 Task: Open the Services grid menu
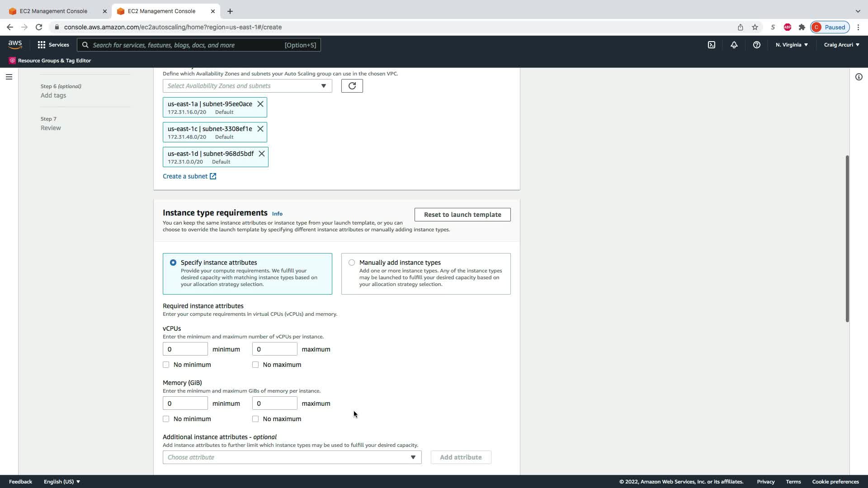pos(53,45)
